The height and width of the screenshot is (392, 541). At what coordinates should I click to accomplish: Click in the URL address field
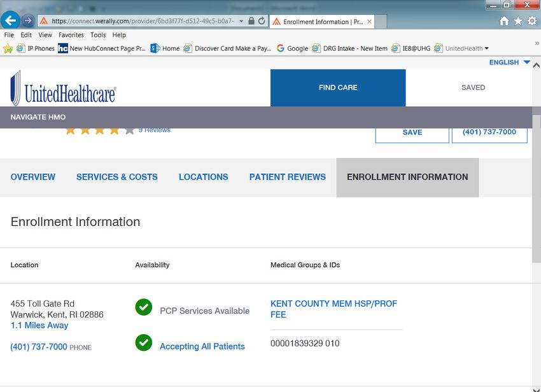pos(143,21)
